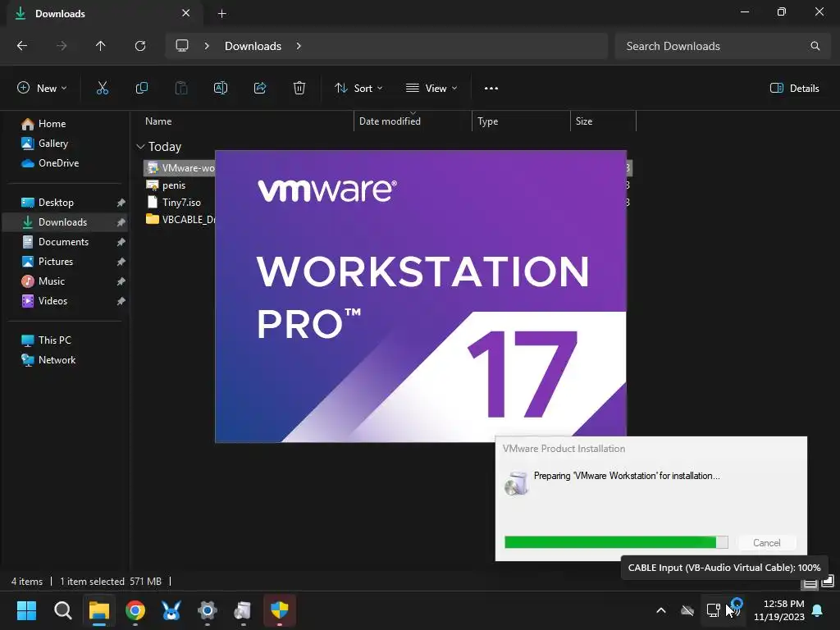The height and width of the screenshot is (630, 840).
Task: Unpin Videos from quick access
Action: [x=121, y=301]
